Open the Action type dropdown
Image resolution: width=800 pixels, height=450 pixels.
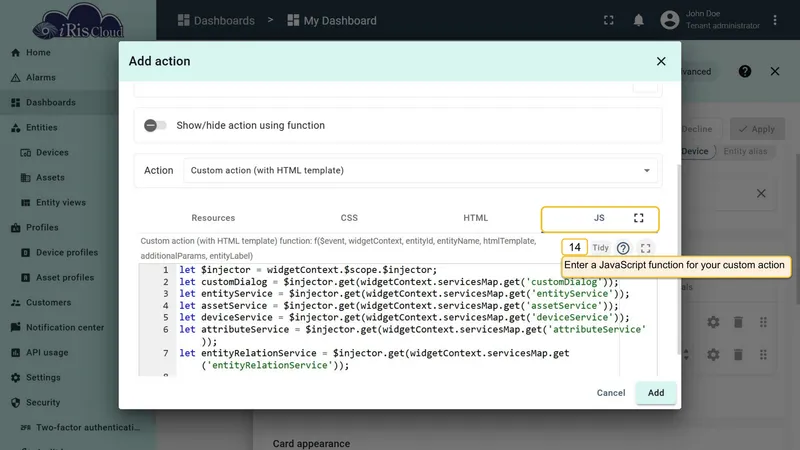(x=421, y=170)
